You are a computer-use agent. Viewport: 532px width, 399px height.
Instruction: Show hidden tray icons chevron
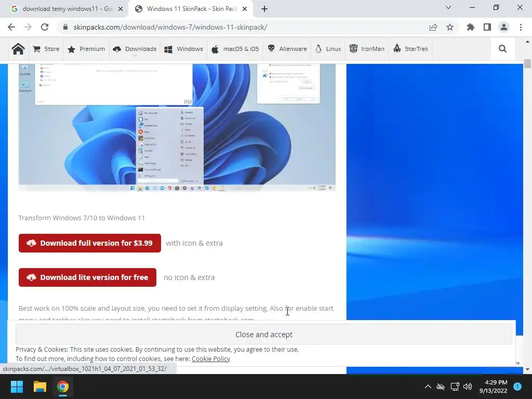(428, 387)
